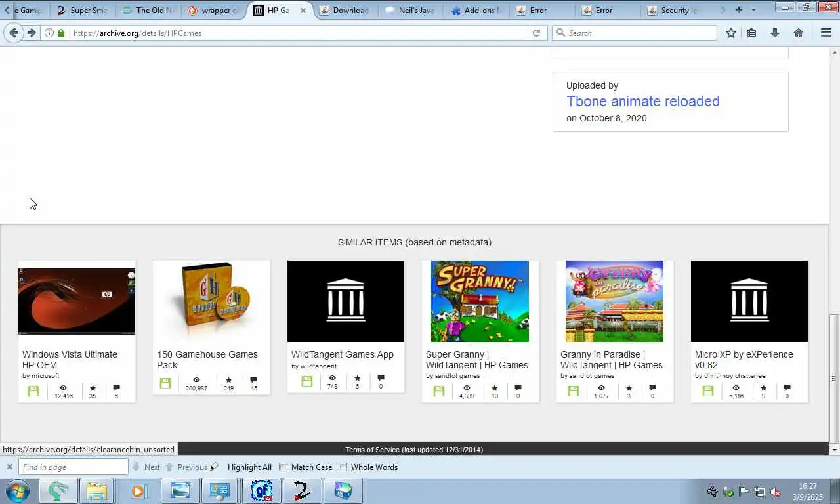
Task: Click views eye on Super Granny card
Action: click(x=467, y=388)
